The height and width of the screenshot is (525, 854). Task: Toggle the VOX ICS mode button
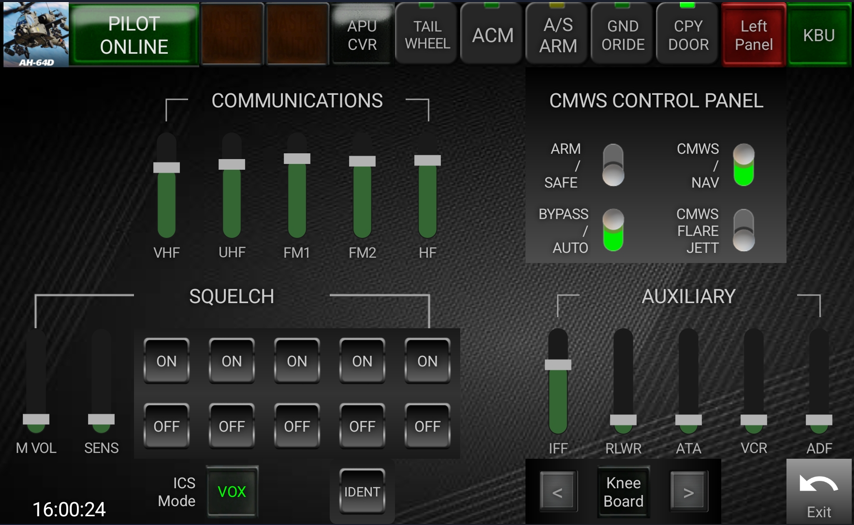(232, 492)
